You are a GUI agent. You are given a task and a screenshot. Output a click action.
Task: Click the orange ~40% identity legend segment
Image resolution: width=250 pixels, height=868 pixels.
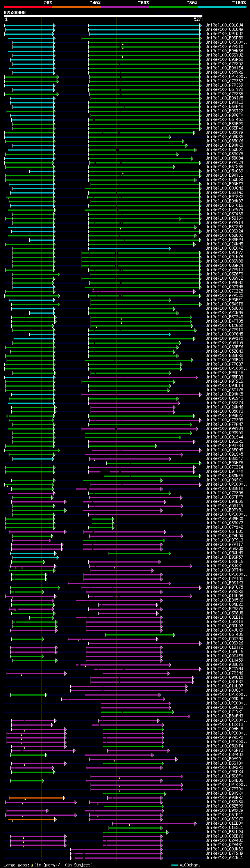(77, 7)
